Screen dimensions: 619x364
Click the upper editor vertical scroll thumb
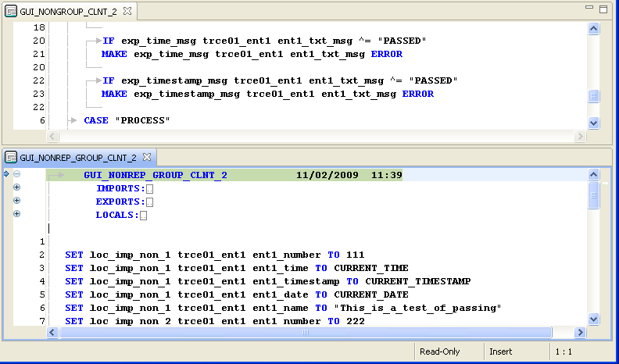pos(594,96)
